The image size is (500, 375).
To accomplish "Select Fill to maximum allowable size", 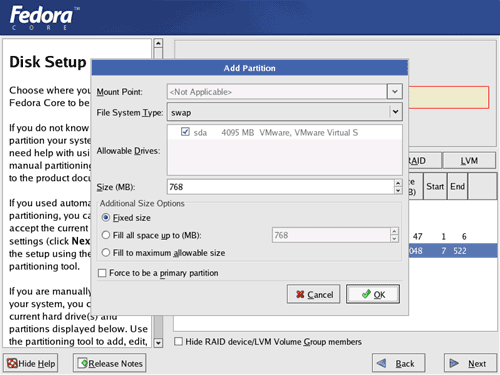I will [106, 253].
